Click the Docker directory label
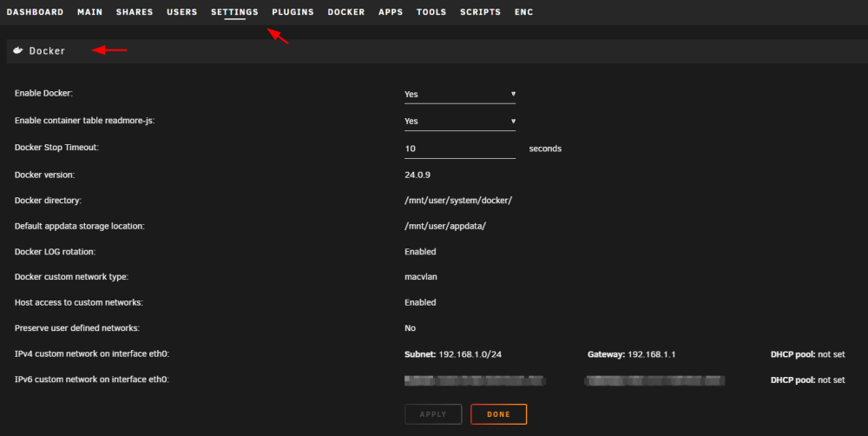The image size is (868, 436). coord(48,201)
